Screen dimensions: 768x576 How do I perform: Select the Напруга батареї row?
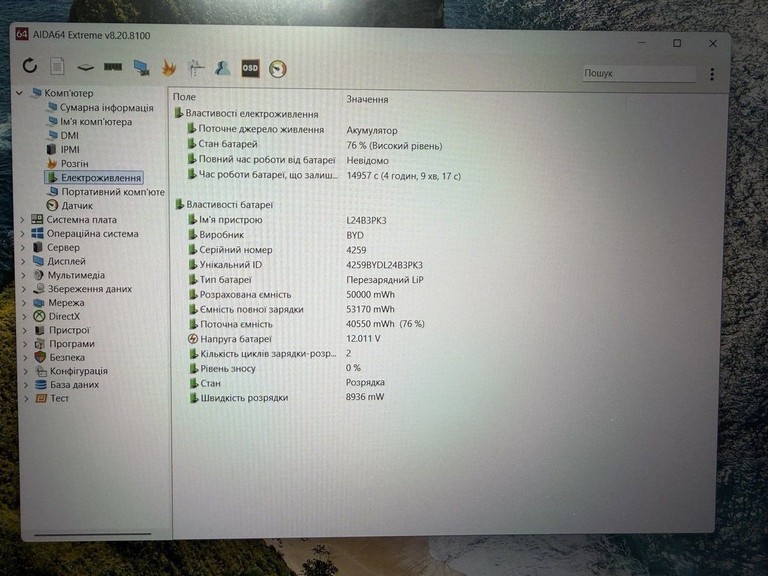coord(284,338)
